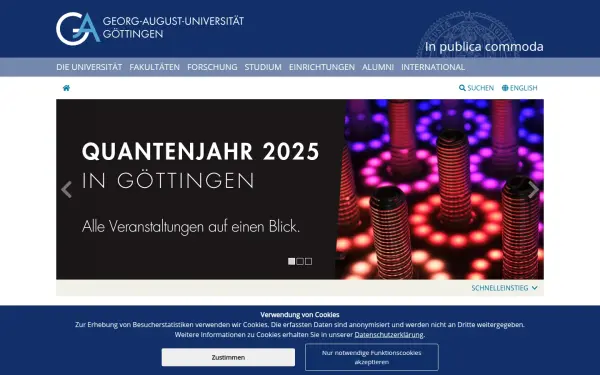Viewport: 600px width, 375px height.
Task: Open Einrichtungen menu
Action: [x=322, y=67]
